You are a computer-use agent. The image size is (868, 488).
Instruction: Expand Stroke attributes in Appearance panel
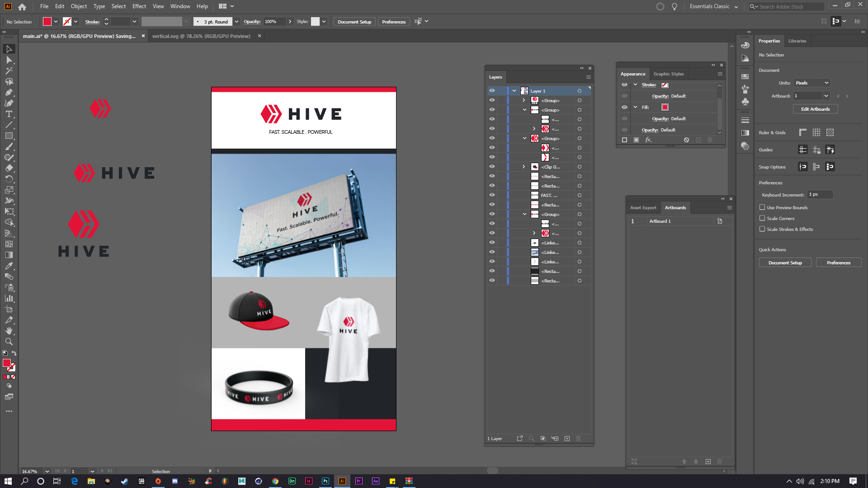coord(635,85)
